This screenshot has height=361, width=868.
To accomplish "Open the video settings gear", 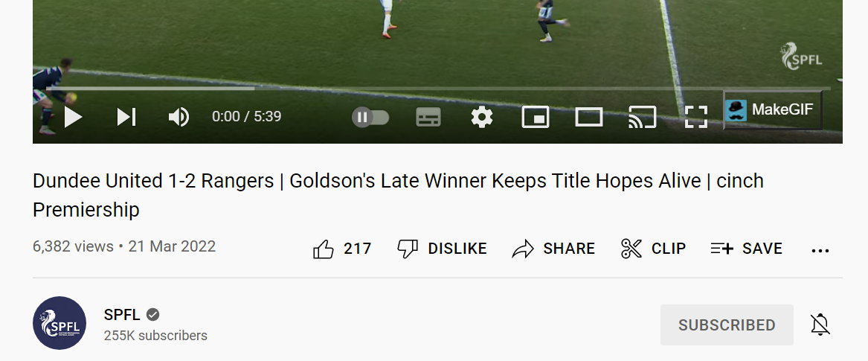I will (x=482, y=118).
